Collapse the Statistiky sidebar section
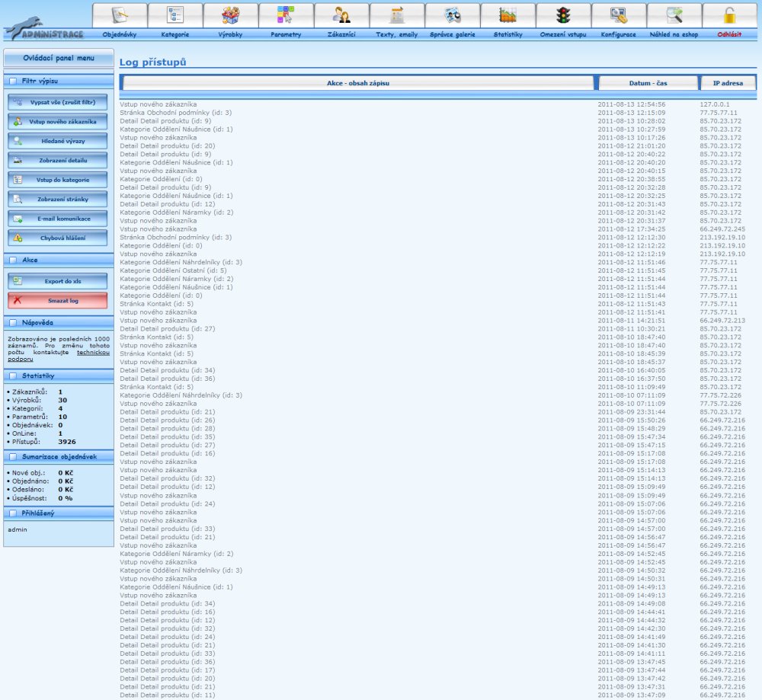This screenshot has height=700, width=762. point(13,376)
